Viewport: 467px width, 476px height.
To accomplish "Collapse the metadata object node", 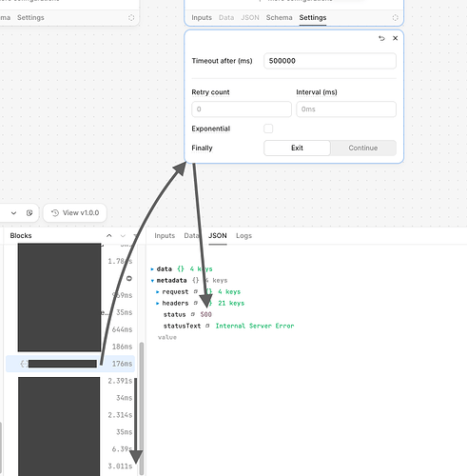I will pyautogui.click(x=152, y=281).
